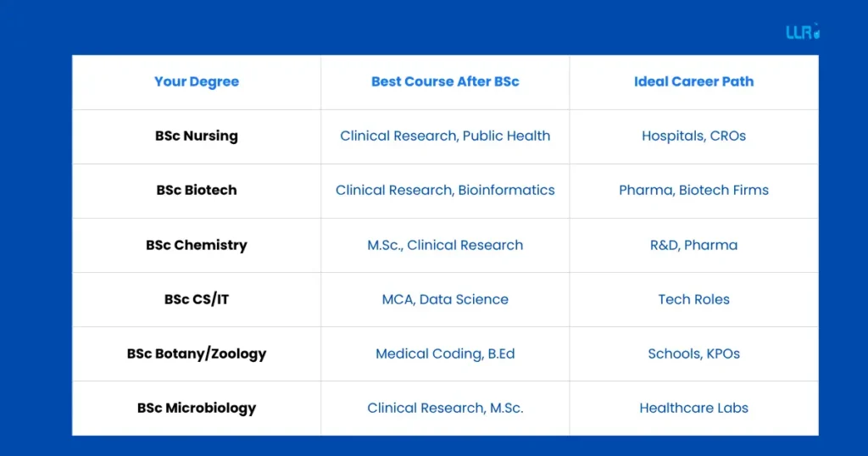This screenshot has width=868, height=456.
Task: Click the BSc Biotech degree cell
Action: point(197,191)
